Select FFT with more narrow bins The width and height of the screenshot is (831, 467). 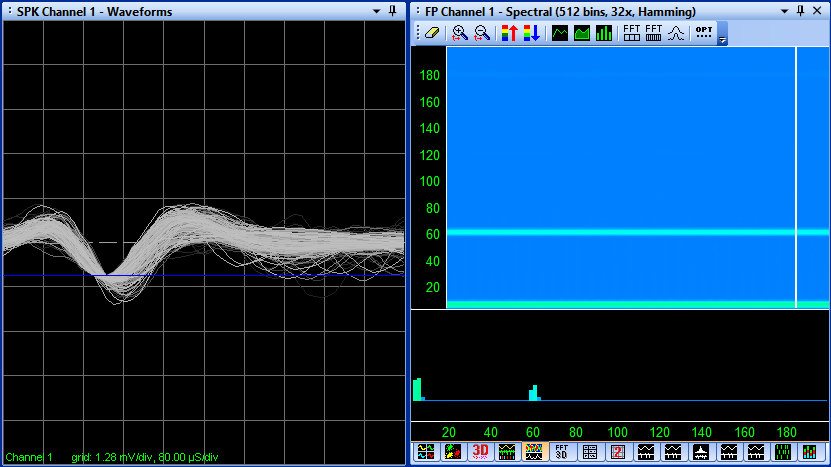[653, 33]
